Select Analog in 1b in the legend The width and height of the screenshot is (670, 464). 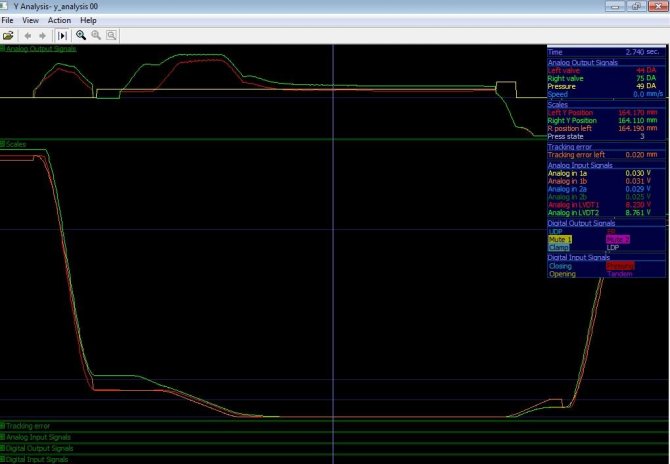pos(567,181)
